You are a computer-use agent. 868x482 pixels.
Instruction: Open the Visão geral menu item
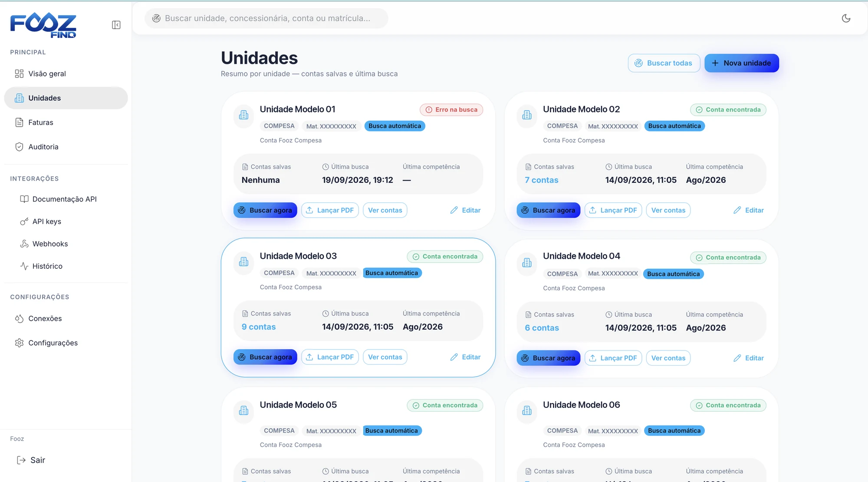(66, 74)
